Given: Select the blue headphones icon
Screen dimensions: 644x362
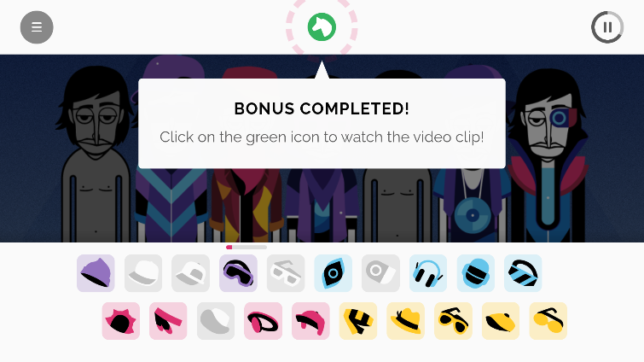Looking at the screenshot, I should coord(428,273).
